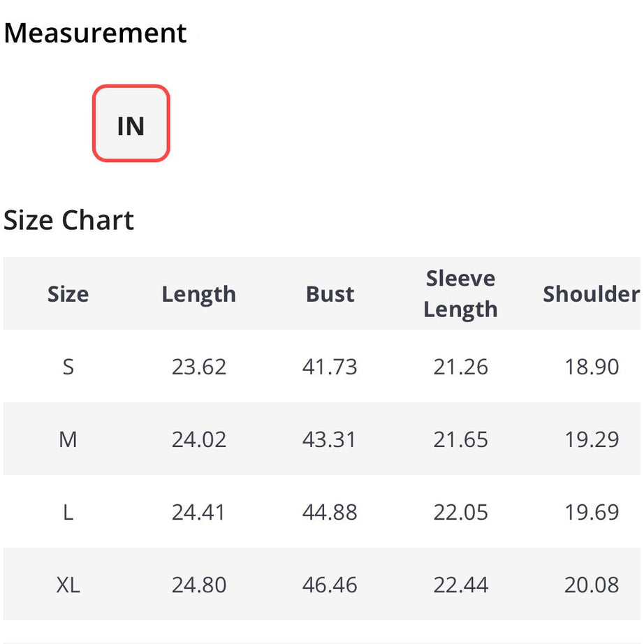The image size is (644, 644).
Task: Click the Measurement heading
Action: coord(95,34)
